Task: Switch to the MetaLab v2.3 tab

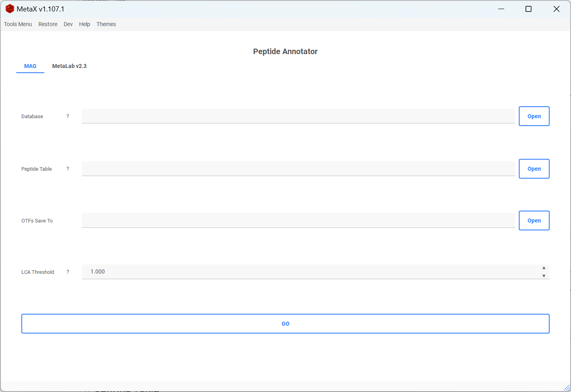Action: [69, 66]
